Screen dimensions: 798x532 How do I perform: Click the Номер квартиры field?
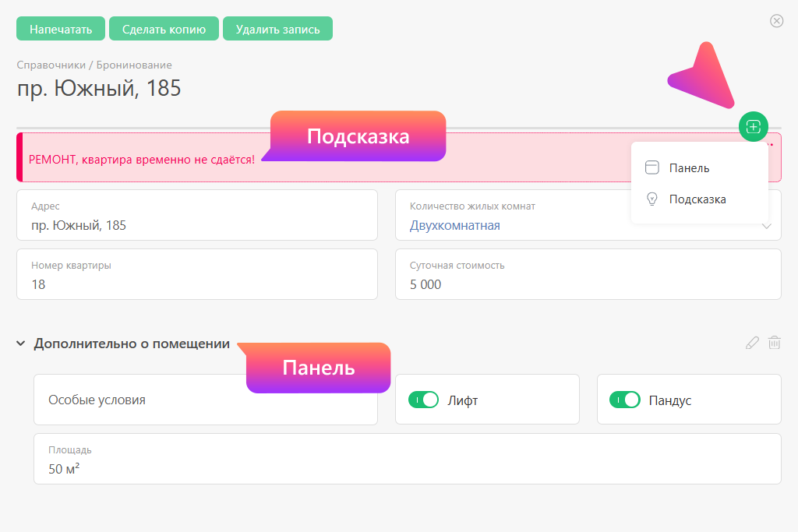click(196, 284)
